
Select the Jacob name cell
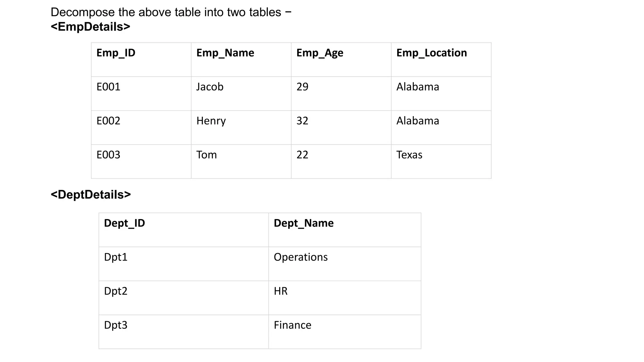210,87
